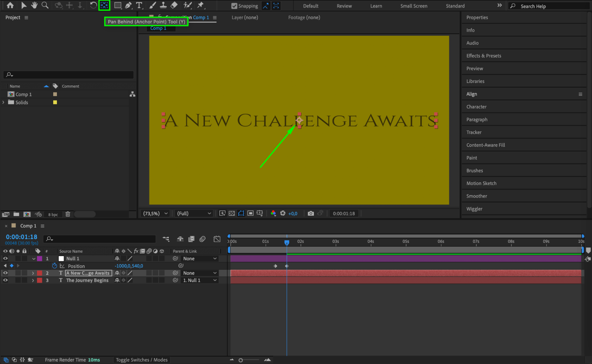The height and width of the screenshot is (364, 592).
Task: Take a snapshot with camera icon
Action: click(x=310, y=213)
